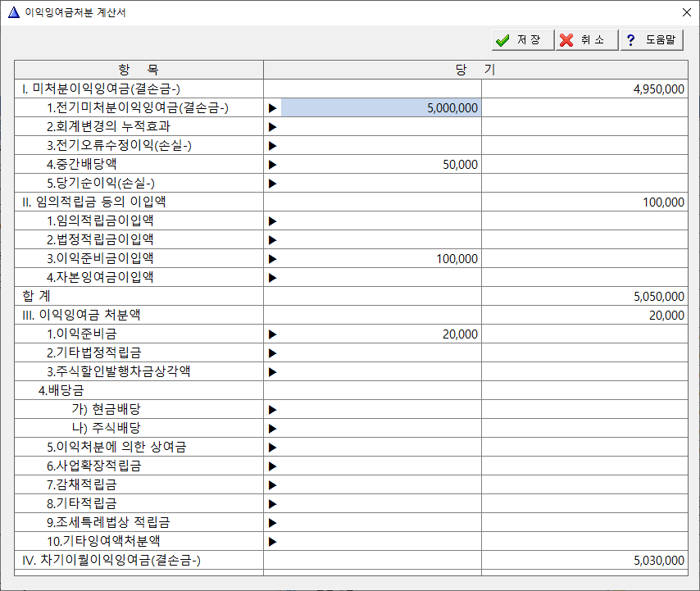
Task: Select the 4.배당금 row label
Action: click(61, 390)
